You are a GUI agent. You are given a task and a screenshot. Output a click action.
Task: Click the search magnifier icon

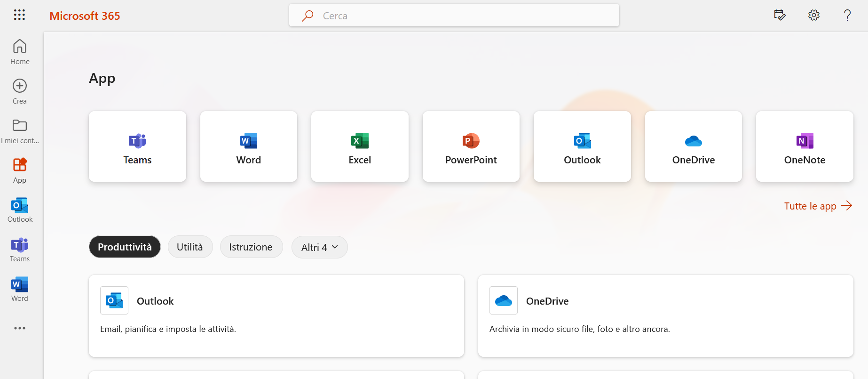click(x=308, y=16)
